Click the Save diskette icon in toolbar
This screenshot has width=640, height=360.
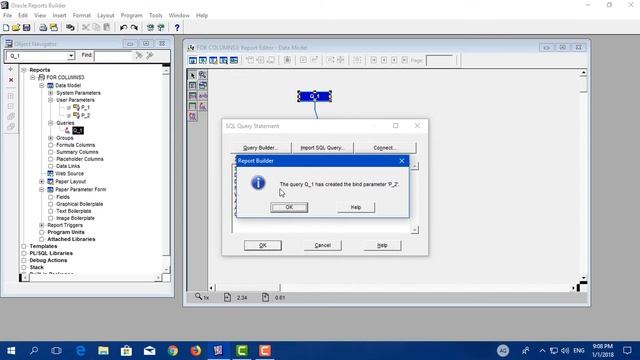(27, 28)
